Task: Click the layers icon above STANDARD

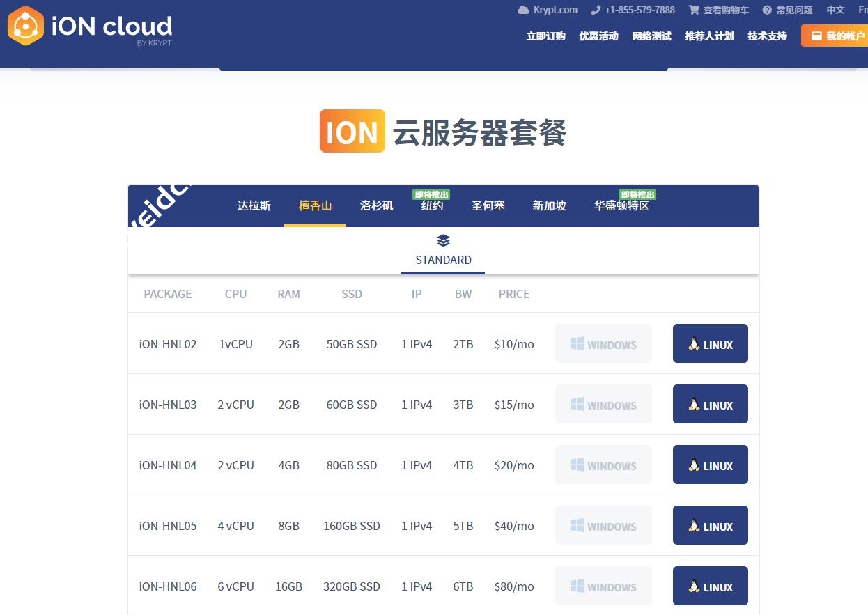Action: [x=443, y=240]
